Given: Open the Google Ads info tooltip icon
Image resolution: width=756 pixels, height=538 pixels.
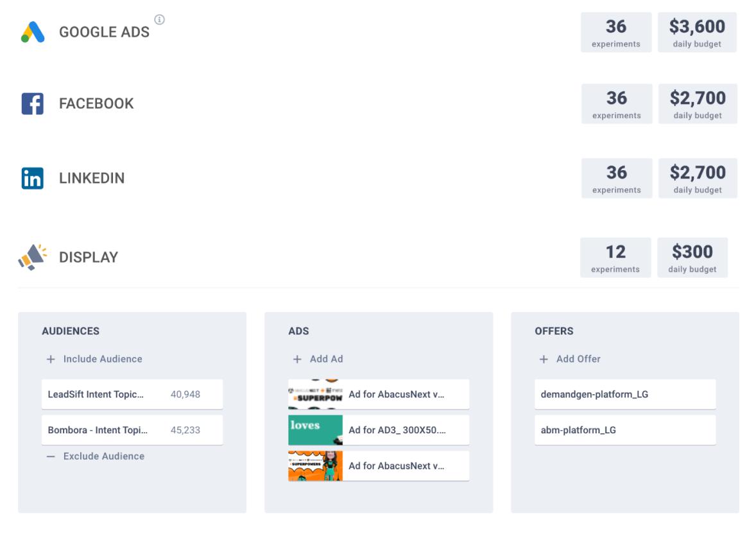Looking at the screenshot, I should (159, 20).
